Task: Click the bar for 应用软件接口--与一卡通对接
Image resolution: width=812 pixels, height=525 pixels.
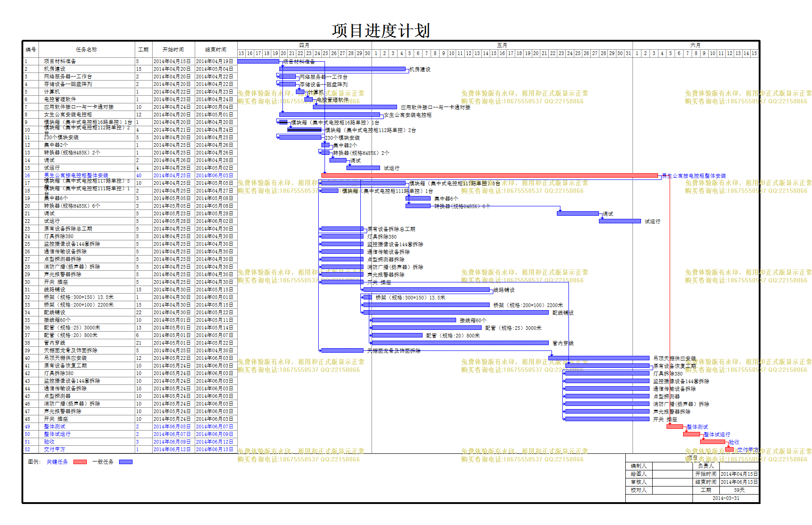Action: 355,107
